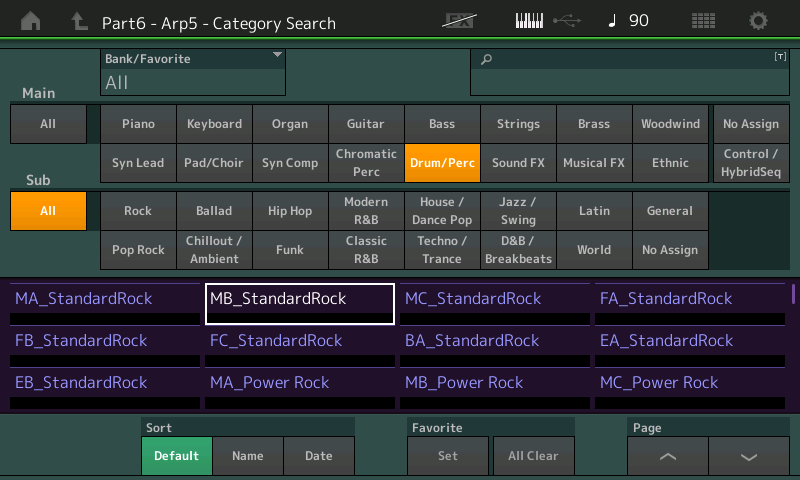Select Default sort mode
Viewport: 800px width, 480px height.
(177, 456)
